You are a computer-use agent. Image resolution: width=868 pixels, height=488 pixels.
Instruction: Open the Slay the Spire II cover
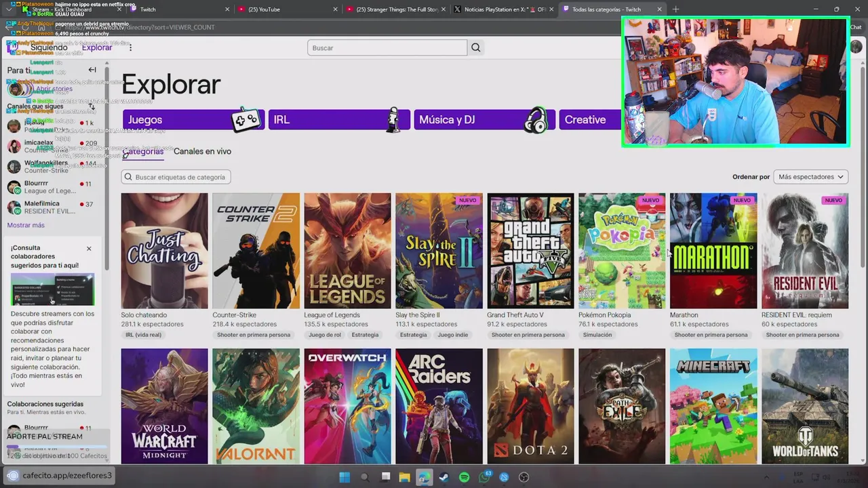(439, 251)
